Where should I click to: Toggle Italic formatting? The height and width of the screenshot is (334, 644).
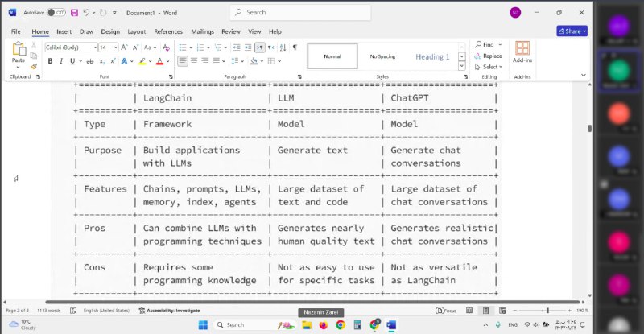pyautogui.click(x=61, y=61)
